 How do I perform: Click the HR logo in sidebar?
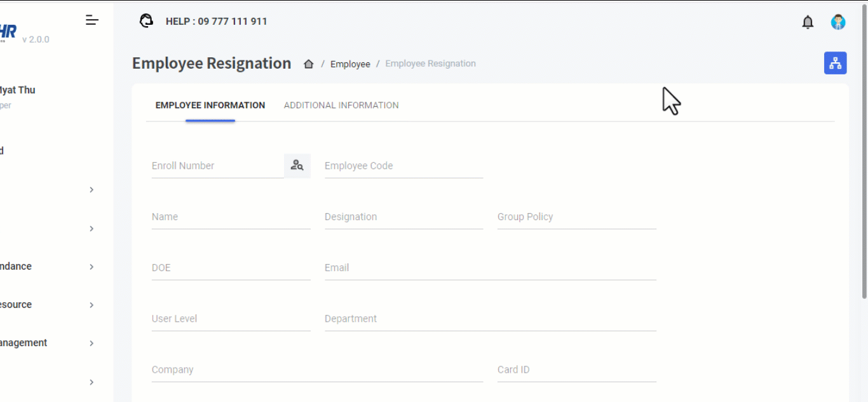(8, 32)
